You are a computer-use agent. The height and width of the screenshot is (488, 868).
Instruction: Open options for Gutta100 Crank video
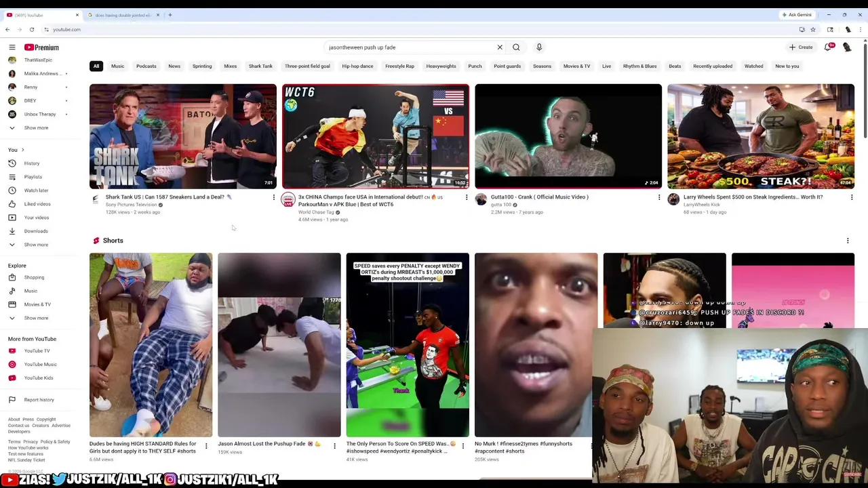point(659,197)
